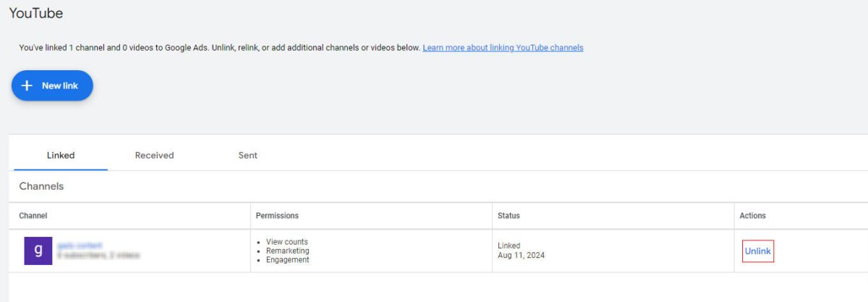The image size is (868, 302).
Task: Click the Channel column header
Action: (x=33, y=216)
